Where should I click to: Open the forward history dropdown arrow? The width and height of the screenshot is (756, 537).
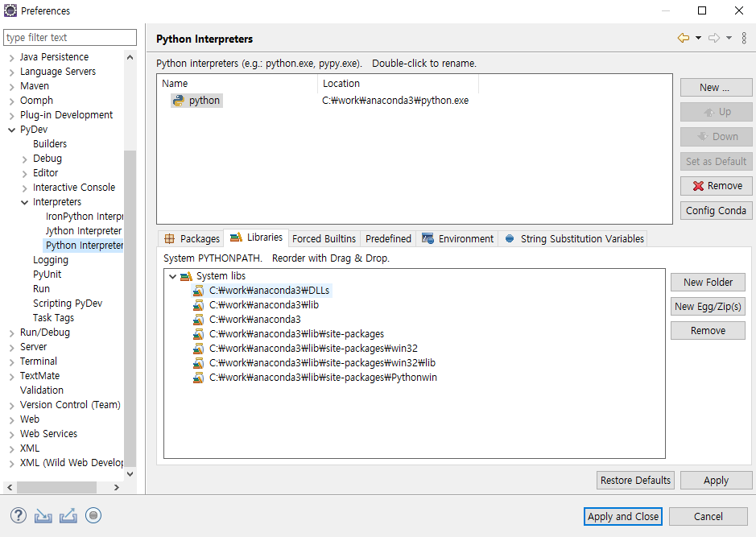(729, 38)
